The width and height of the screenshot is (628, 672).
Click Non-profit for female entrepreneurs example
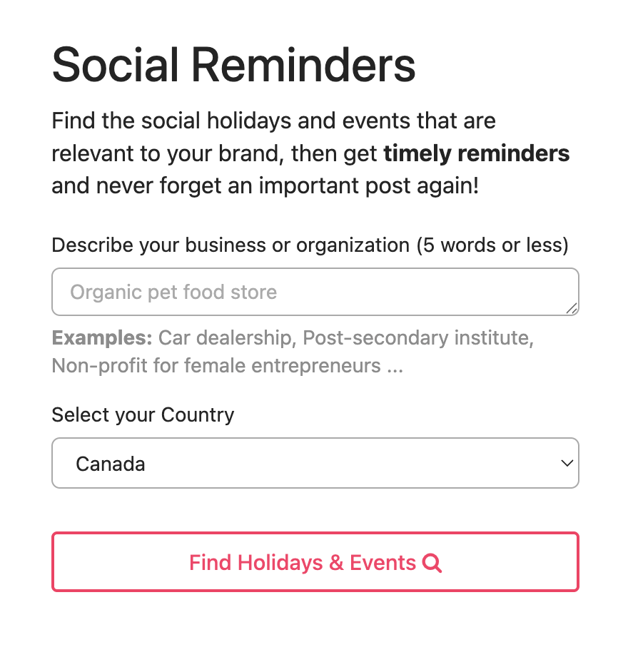click(216, 366)
